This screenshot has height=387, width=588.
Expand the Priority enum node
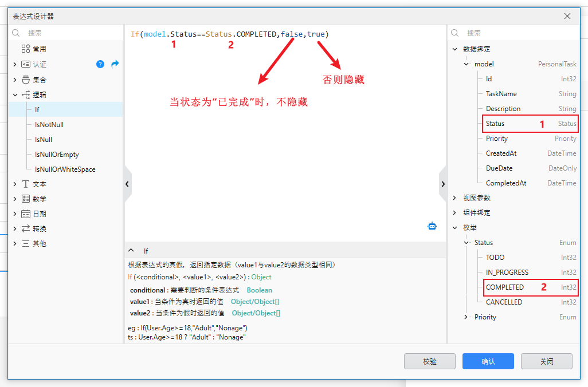(x=465, y=317)
